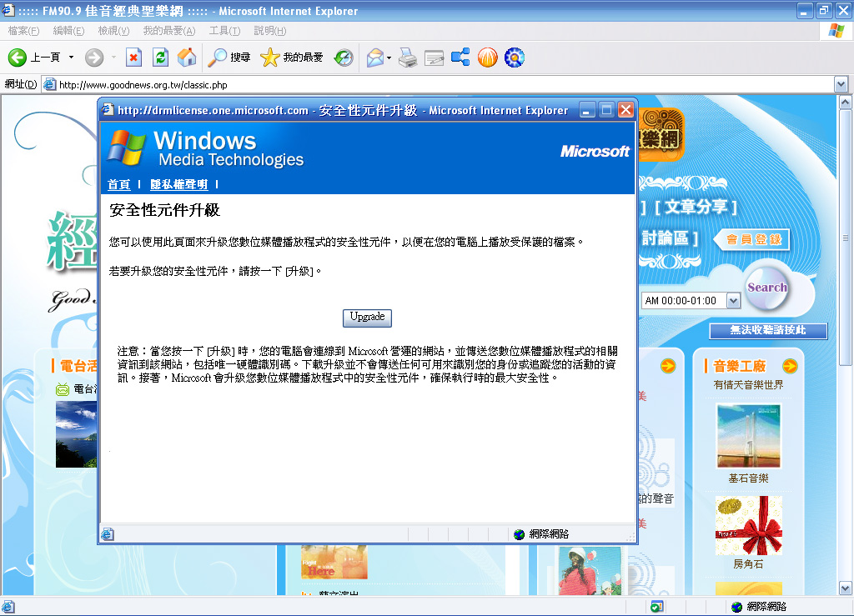
Task: Click the page icon in popup status bar
Action: (x=108, y=534)
